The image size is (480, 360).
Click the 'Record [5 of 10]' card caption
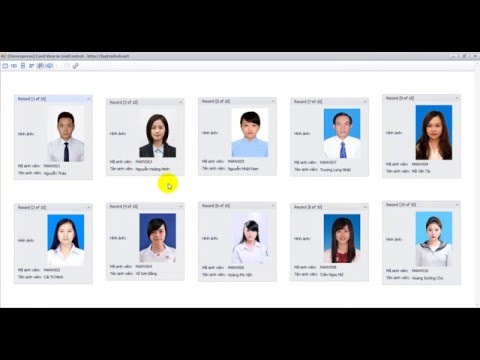tap(216, 101)
